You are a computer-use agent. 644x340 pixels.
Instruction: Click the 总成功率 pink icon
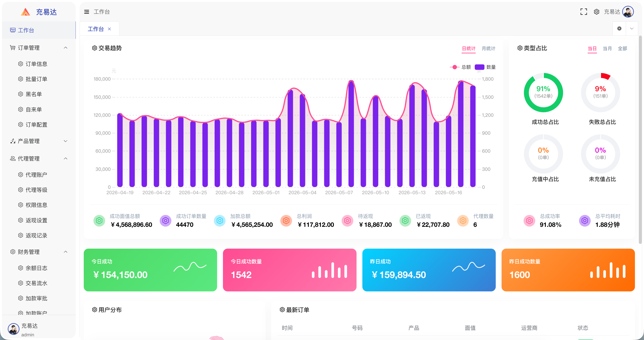click(x=529, y=221)
